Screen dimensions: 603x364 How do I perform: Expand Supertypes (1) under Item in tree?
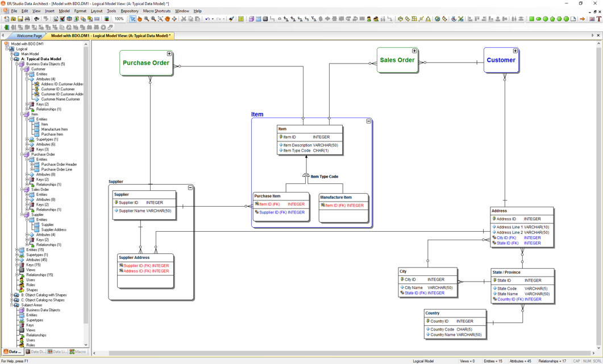point(27,140)
